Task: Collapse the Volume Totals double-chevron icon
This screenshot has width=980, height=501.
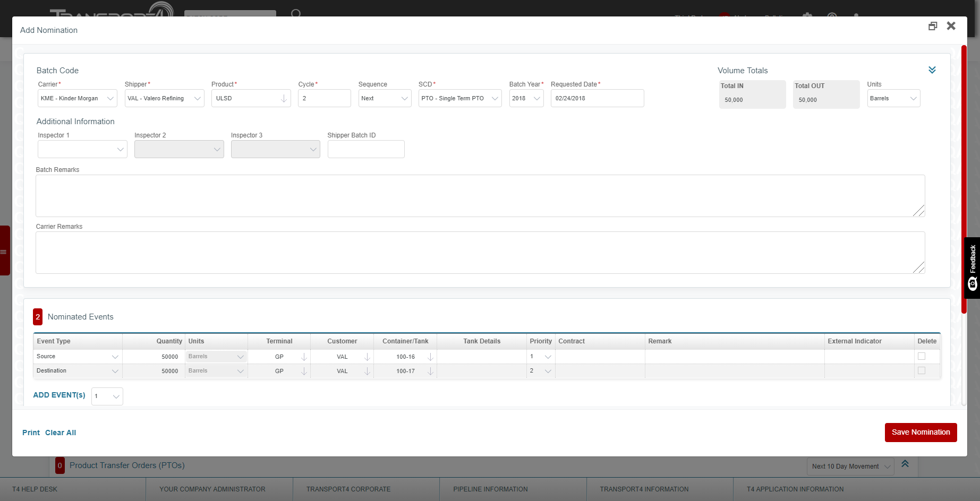Action: 932,70
